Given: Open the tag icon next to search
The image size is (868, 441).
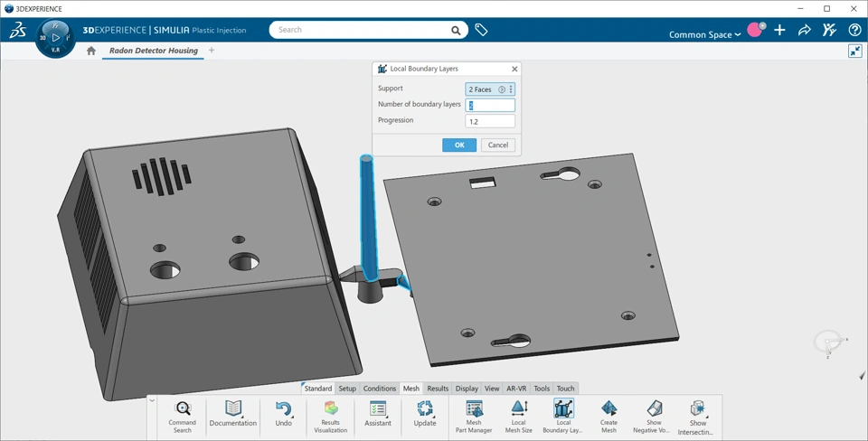Looking at the screenshot, I should tap(481, 30).
